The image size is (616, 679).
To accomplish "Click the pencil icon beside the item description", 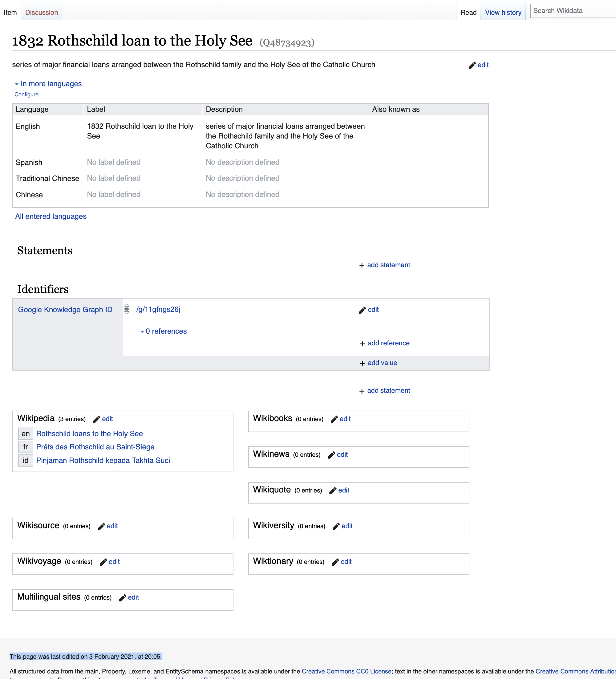I will 472,65.
